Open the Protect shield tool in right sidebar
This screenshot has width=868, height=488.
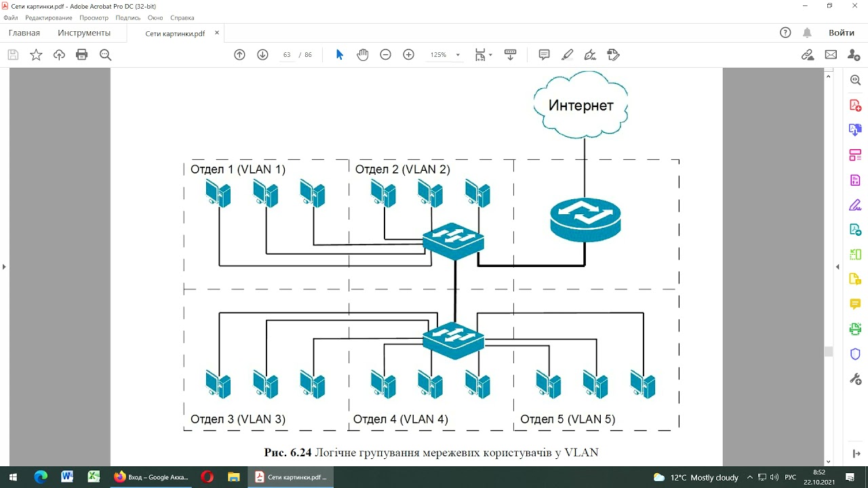point(855,353)
